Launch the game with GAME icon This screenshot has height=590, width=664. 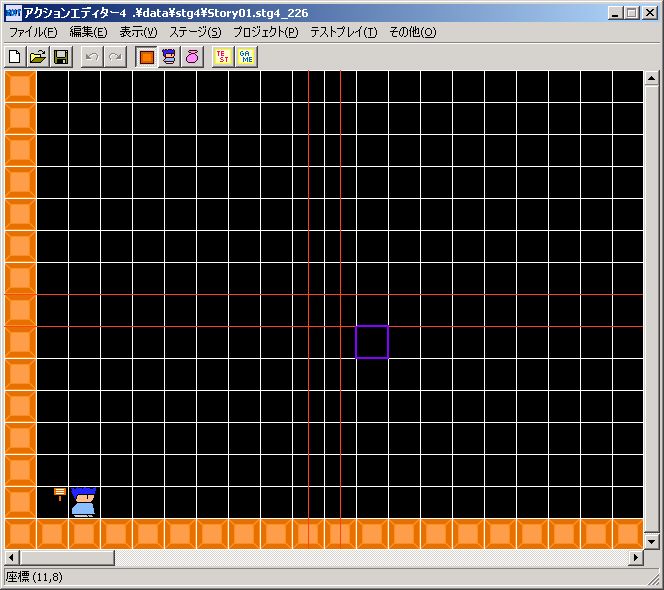246,57
